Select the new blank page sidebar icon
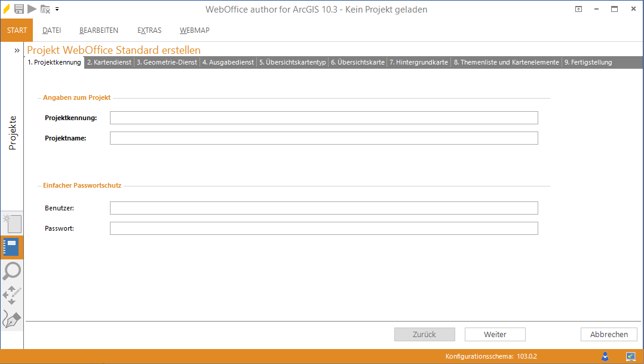 pyautogui.click(x=13, y=224)
